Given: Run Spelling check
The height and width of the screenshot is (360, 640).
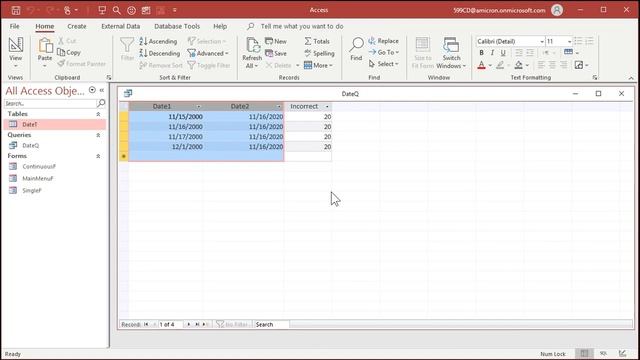Looking at the screenshot, I should [x=319, y=53].
